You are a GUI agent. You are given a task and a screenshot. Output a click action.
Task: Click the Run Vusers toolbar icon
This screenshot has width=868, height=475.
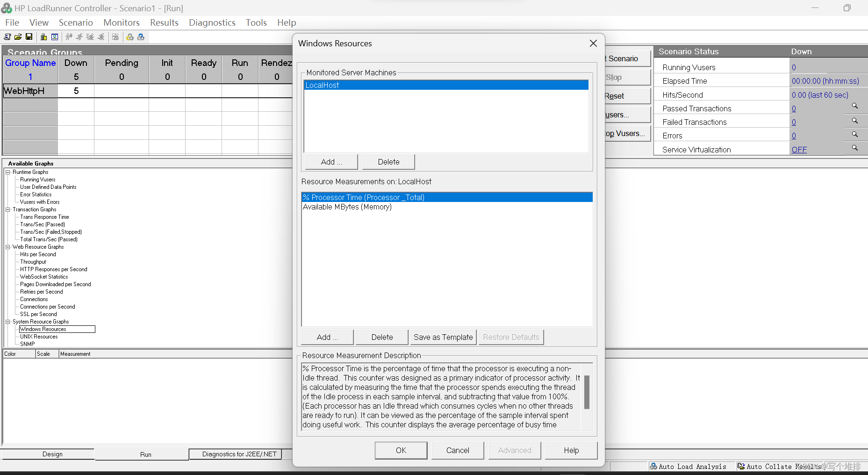click(x=79, y=37)
